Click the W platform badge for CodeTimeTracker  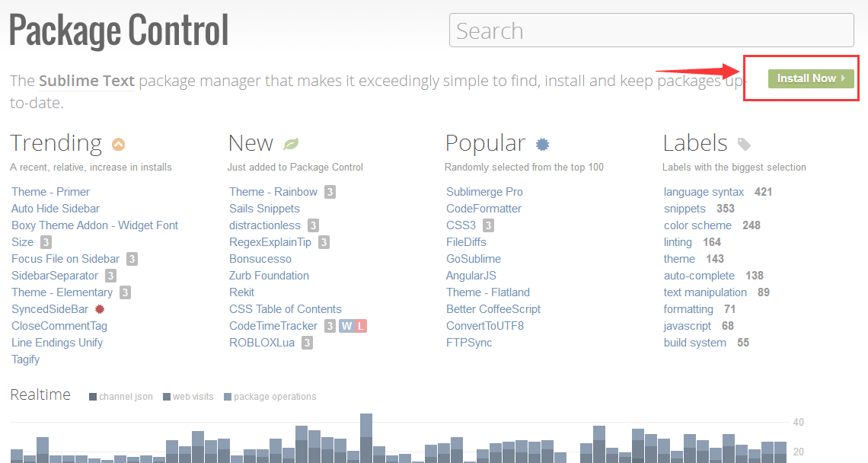(x=346, y=326)
